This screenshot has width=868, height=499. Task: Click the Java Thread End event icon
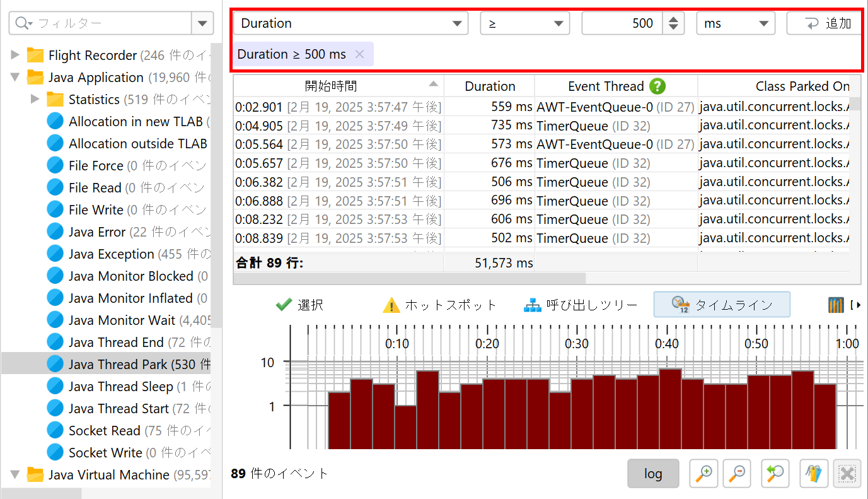point(55,343)
